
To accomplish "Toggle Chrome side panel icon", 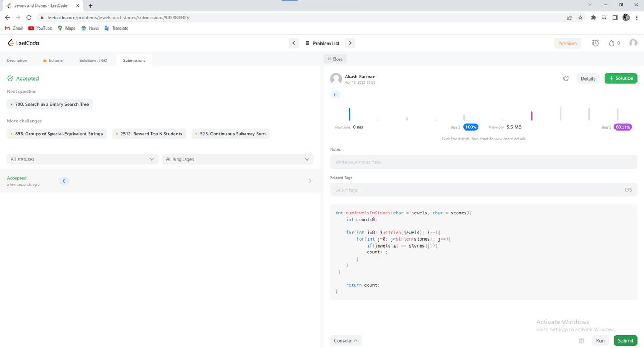I will pos(615,17).
